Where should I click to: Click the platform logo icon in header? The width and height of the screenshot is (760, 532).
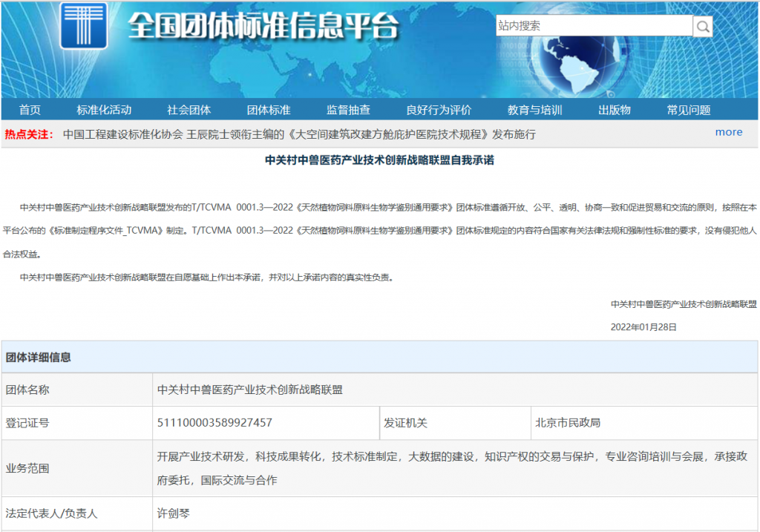83,25
